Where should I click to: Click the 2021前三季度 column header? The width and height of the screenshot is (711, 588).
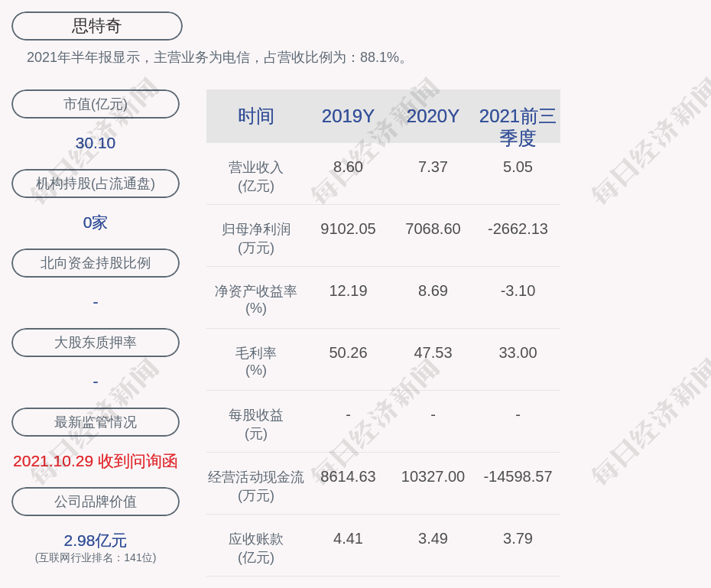tap(518, 127)
